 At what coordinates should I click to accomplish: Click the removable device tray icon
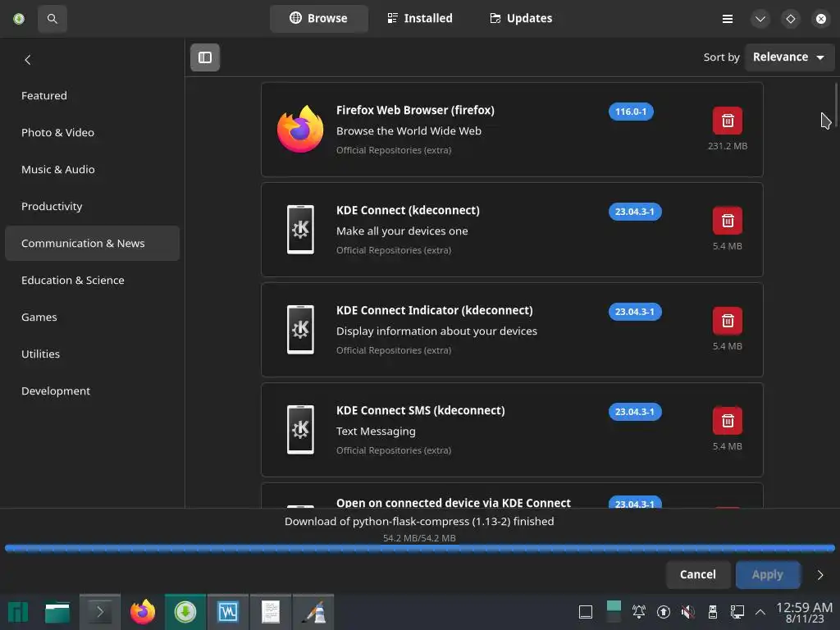click(x=713, y=612)
